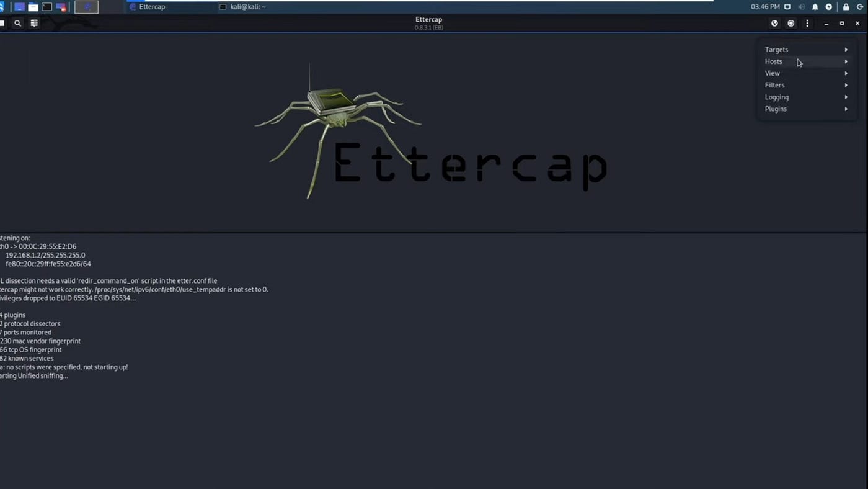The height and width of the screenshot is (489, 868).
Task: Click the Stop MITM circle icon
Action: pyautogui.click(x=791, y=23)
